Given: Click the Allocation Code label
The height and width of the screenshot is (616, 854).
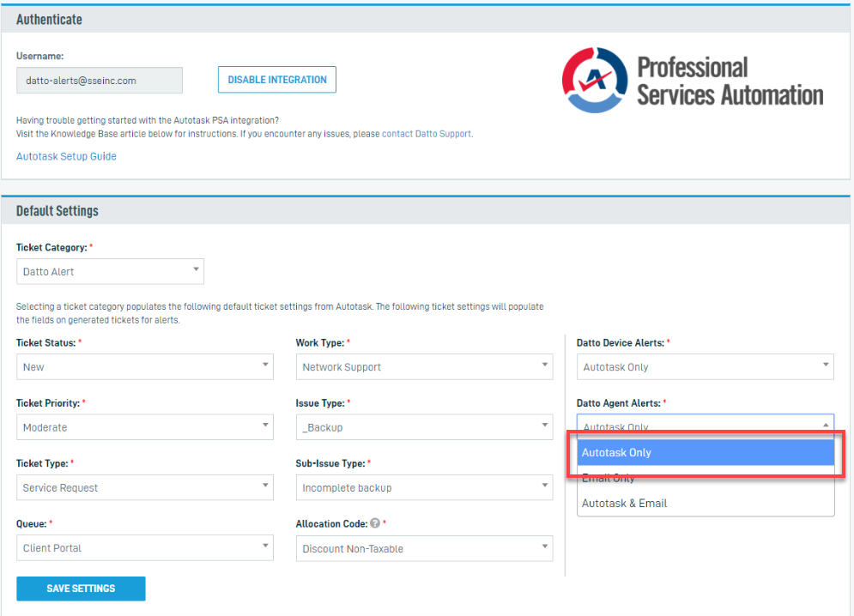Looking at the screenshot, I should point(331,523).
